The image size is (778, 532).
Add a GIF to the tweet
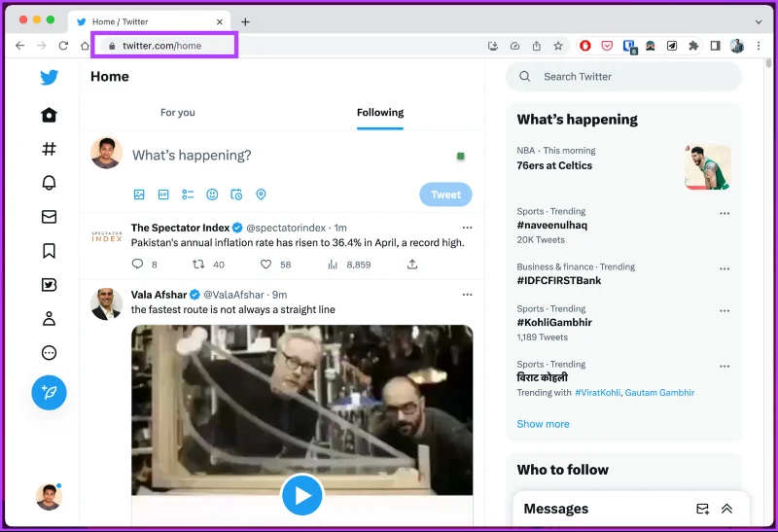(x=163, y=195)
